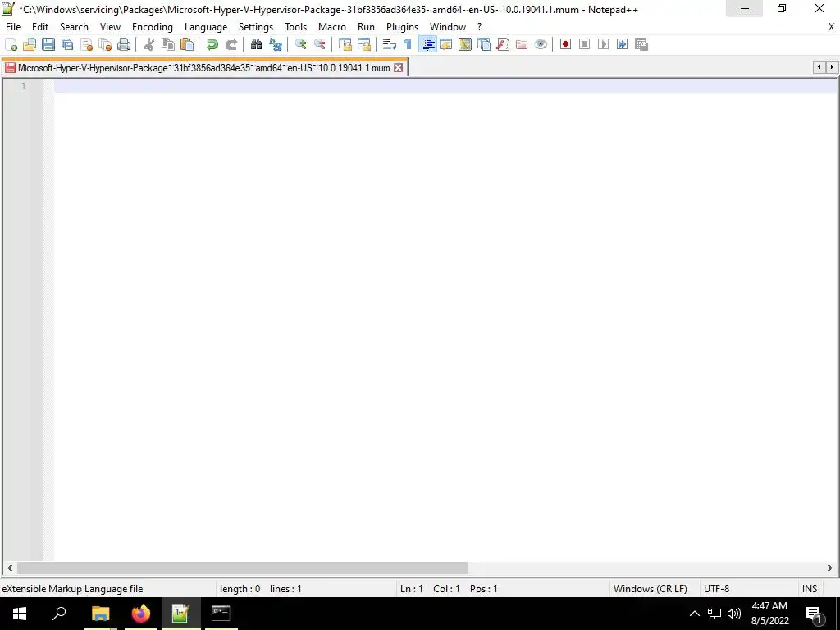Click the tab bar scroll-left arrow
840x630 pixels.
point(819,67)
